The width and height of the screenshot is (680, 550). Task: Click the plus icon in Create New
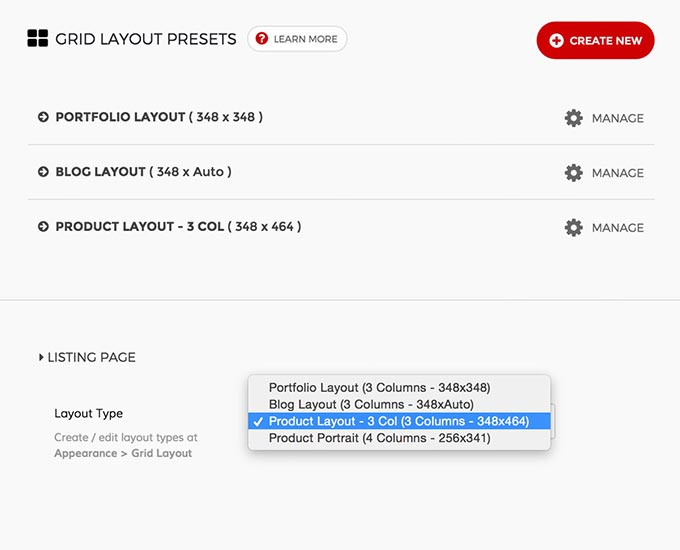click(x=556, y=40)
